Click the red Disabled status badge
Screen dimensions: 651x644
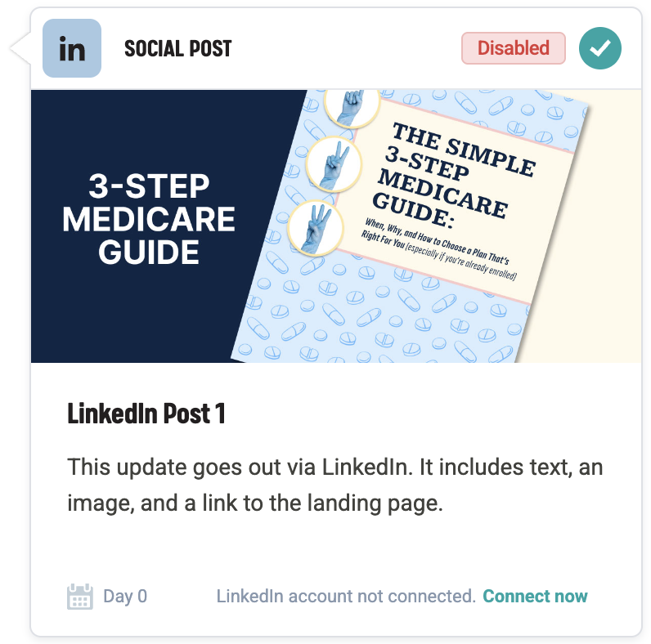pyautogui.click(x=513, y=48)
